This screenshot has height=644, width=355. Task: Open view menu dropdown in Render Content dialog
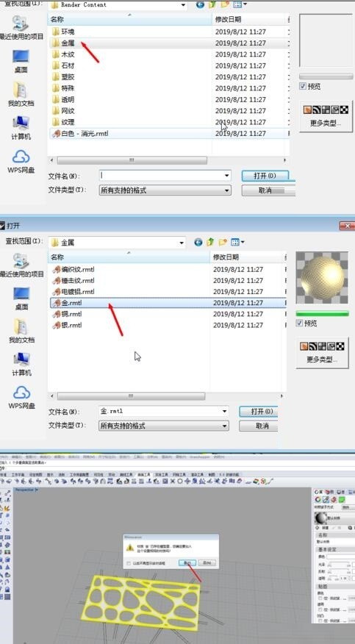click(245, 4)
